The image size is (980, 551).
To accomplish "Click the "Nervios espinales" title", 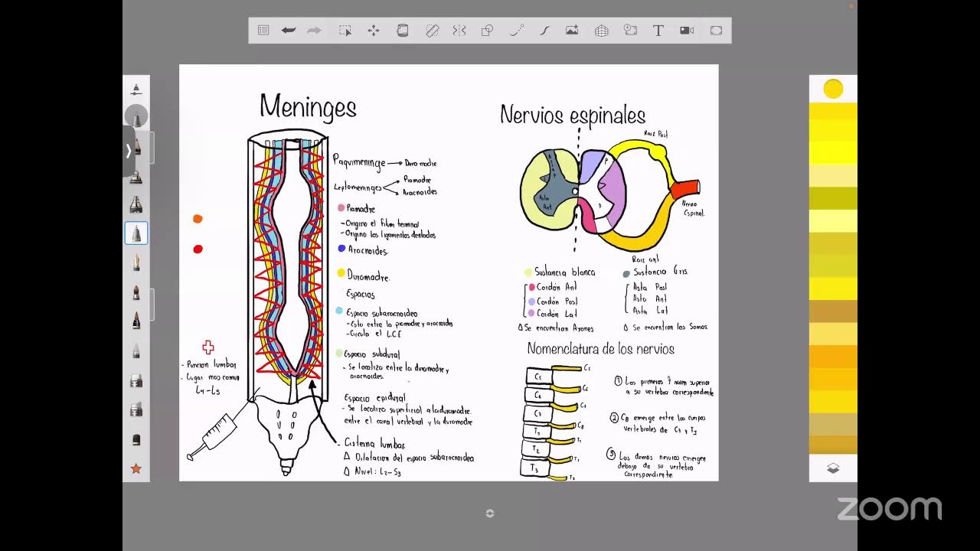I will (573, 115).
